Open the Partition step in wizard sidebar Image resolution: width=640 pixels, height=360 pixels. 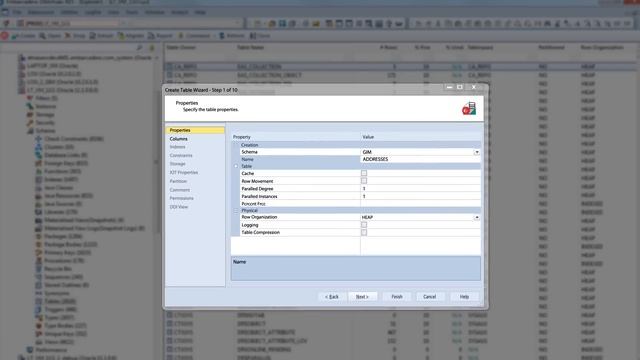click(x=178, y=181)
